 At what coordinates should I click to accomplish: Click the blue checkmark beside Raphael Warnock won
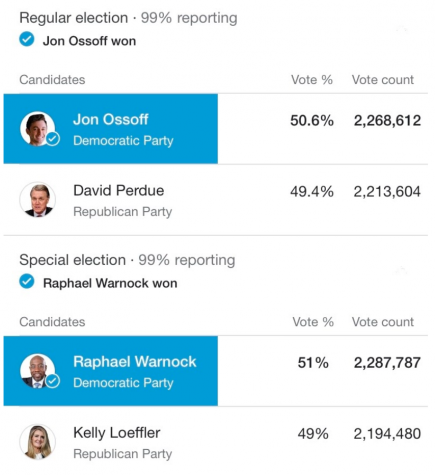point(27,281)
